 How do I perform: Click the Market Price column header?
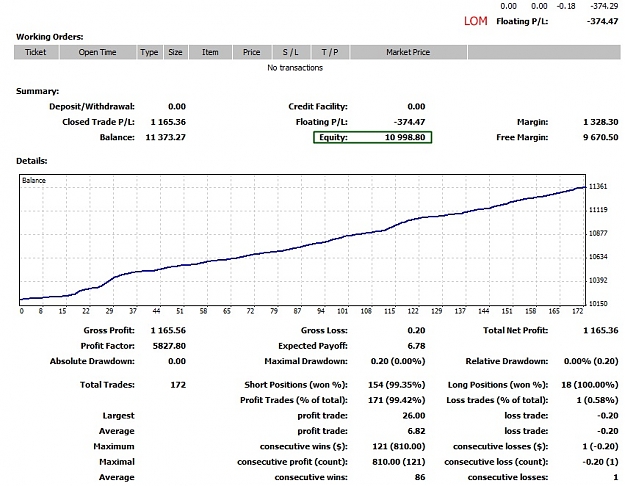click(x=408, y=52)
